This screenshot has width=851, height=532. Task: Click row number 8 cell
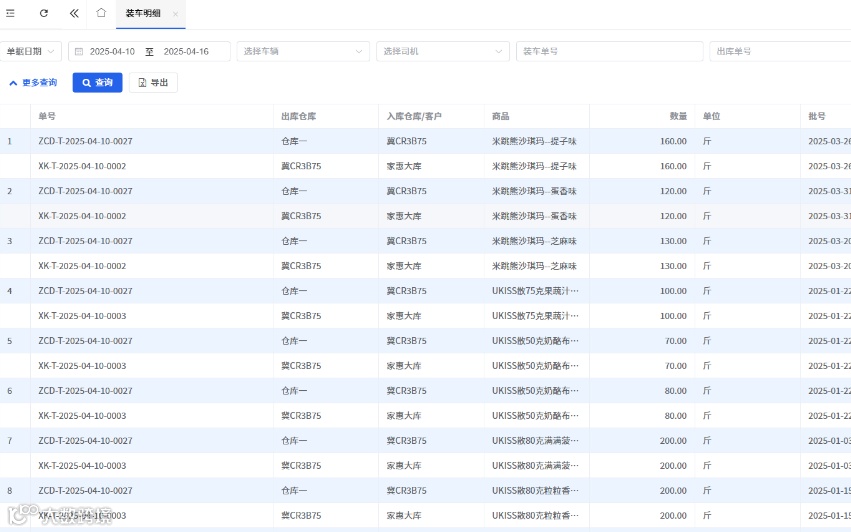click(x=9, y=491)
